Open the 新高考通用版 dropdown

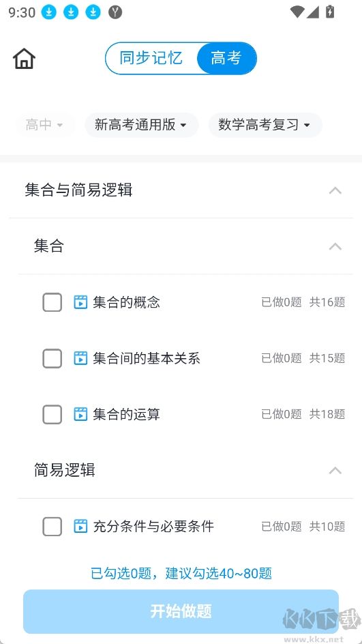point(142,124)
